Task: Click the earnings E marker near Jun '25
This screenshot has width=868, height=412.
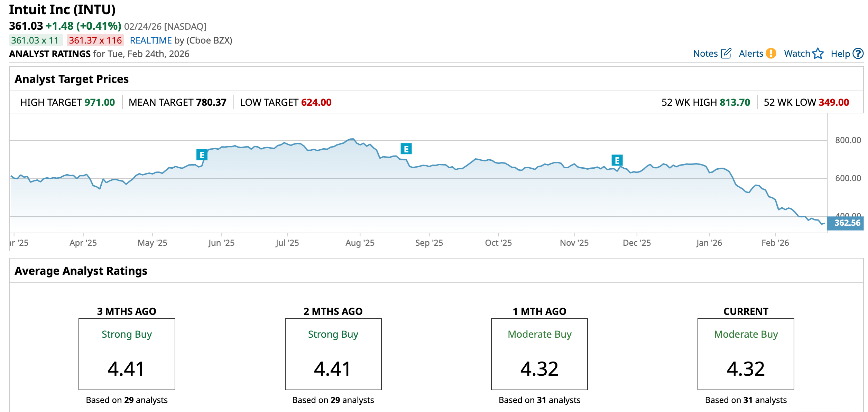Action: [202, 155]
